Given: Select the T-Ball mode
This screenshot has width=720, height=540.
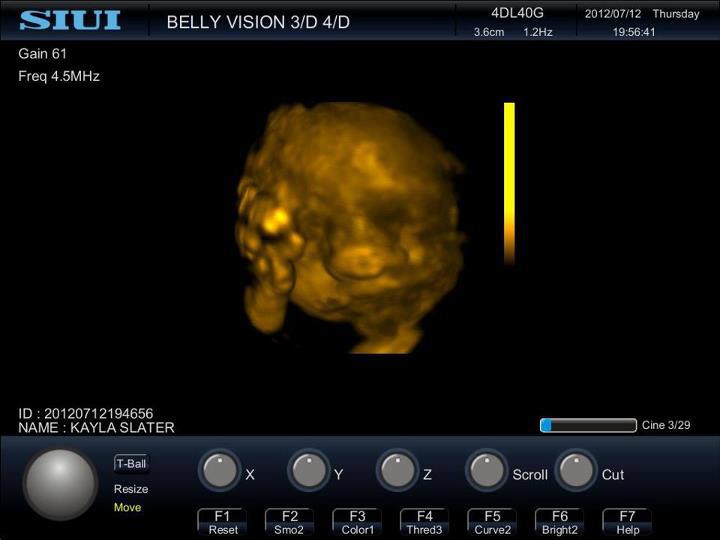Looking at the screenshot, I should coord(131,463).
